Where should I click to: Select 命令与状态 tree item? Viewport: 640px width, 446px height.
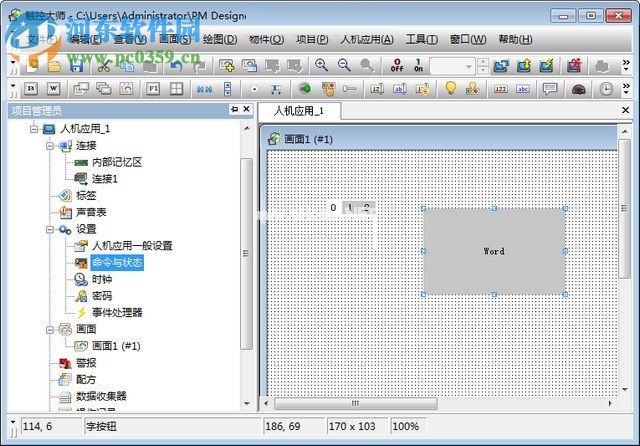(117, 262)
